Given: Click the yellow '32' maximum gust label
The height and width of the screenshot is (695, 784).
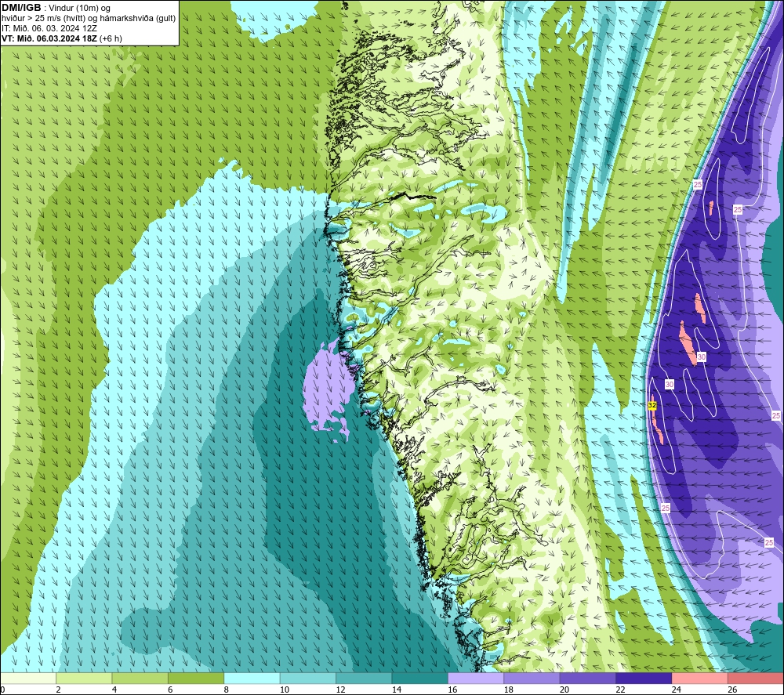Looking at the screenshot, I should click(x=652, y=405).
